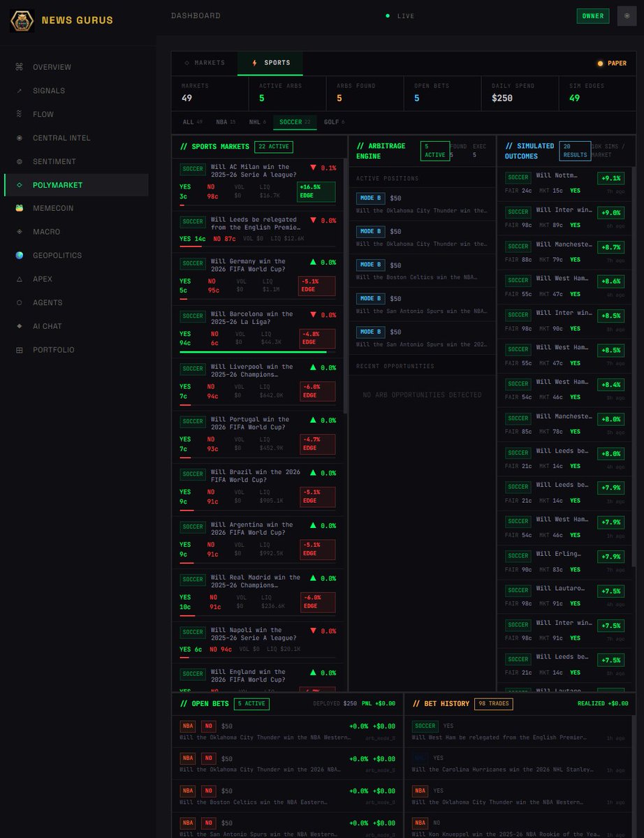This screenshot has width=644, height=838.
Task: Click the red down arrow on Barcelona market
Action: (x=312, y=315)
